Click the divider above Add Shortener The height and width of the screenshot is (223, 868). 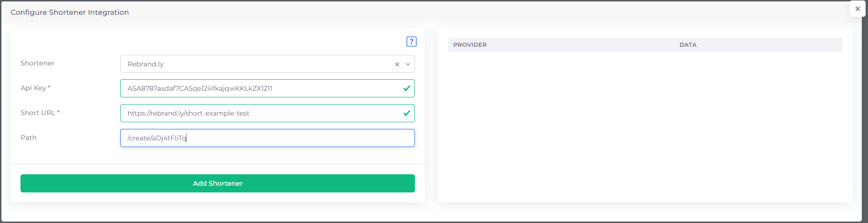pyautogui.click(x=217, y=164)
